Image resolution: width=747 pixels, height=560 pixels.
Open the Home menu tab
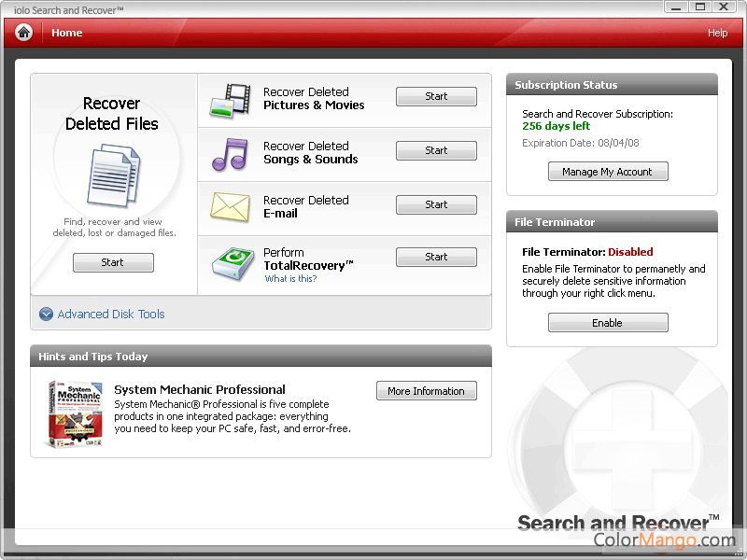66,32
